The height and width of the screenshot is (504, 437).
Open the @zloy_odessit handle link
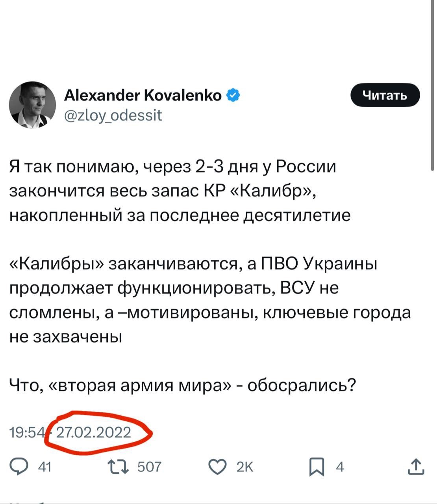point(113,115)
